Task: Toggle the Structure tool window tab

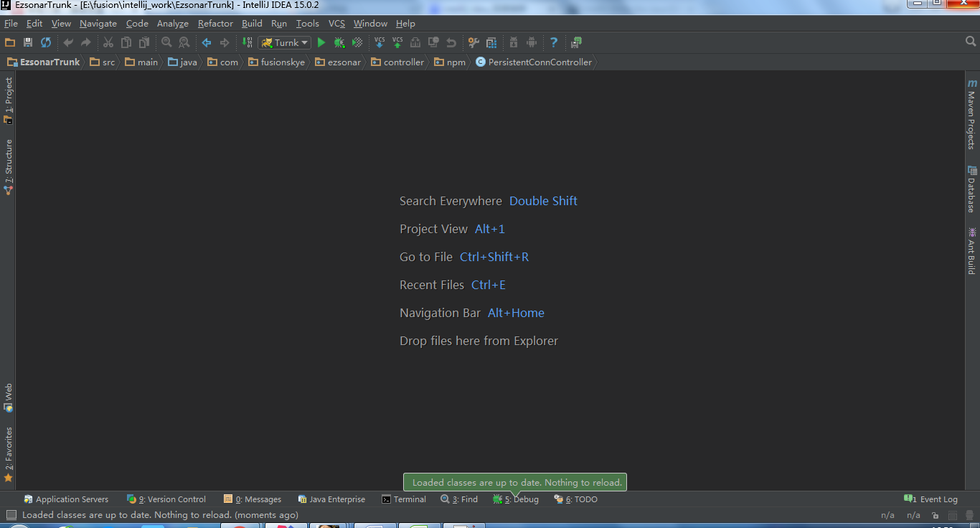Action: point(9,167)
